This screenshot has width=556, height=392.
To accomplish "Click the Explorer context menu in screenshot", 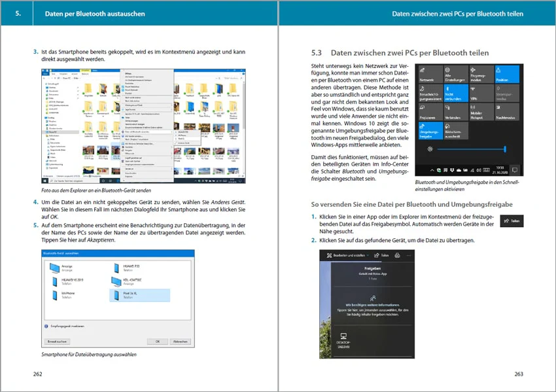I will tap(147, 126).
